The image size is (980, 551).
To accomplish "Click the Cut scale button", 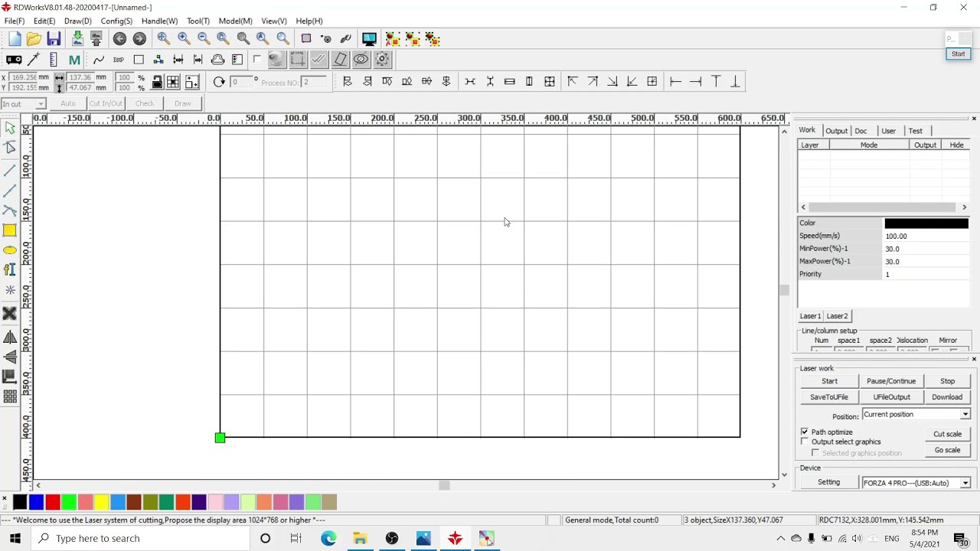I will 947,434.
